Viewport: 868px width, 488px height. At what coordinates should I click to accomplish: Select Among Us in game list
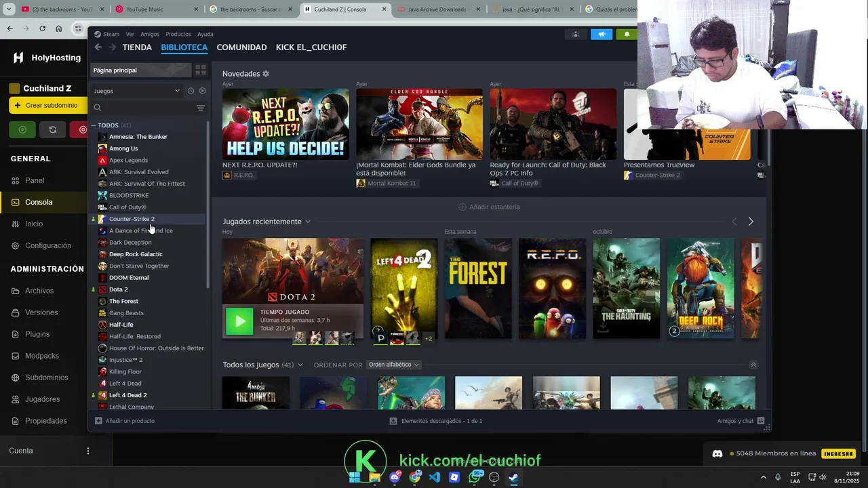(x=148, y=148)
